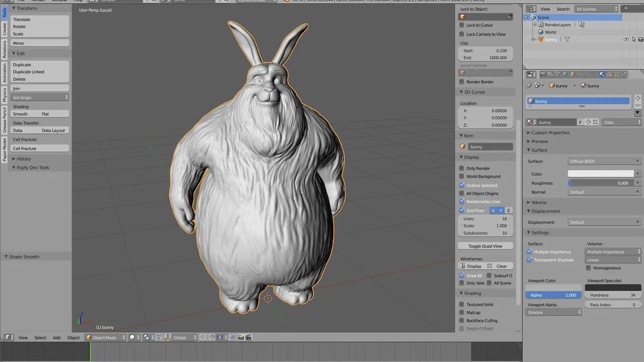
Task: Check the Only Render option
Action: click(x=462, y=168)
